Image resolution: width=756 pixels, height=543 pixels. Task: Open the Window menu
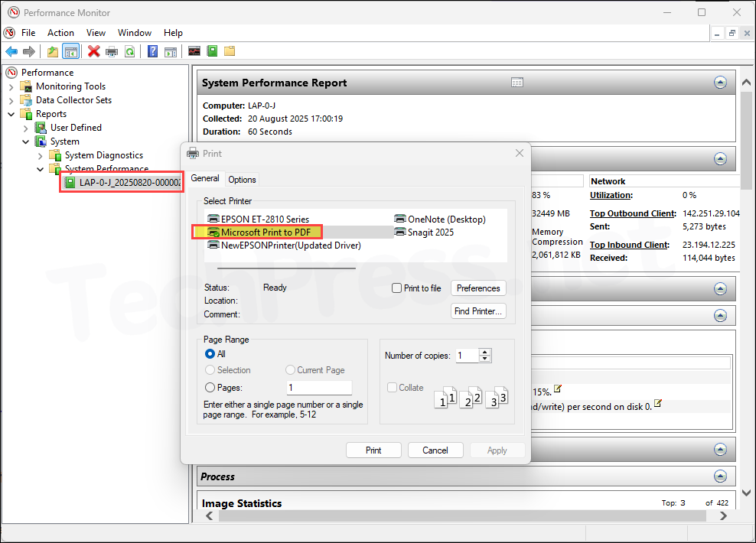(135, 33)
